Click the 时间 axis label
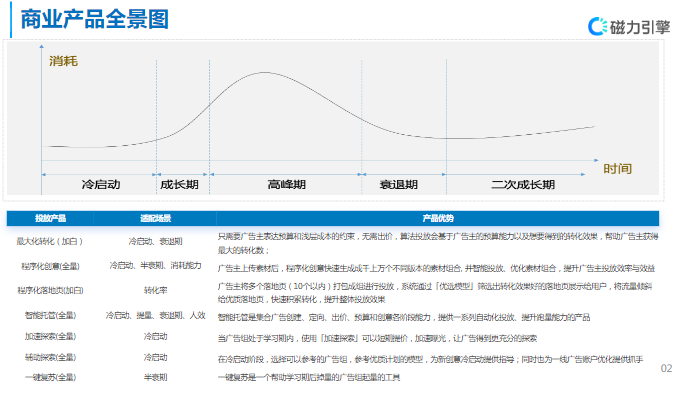This screenshot has width=676, height=393. point(617,168)
